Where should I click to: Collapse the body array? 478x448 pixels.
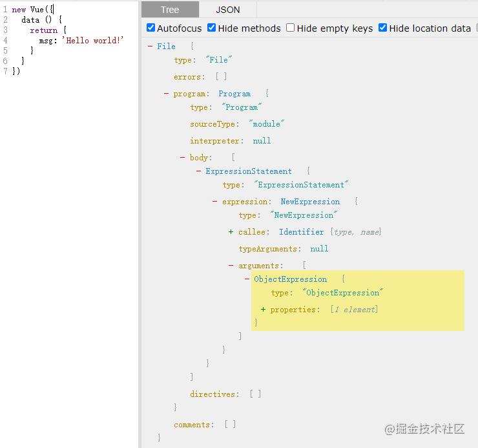coord(183,158)
